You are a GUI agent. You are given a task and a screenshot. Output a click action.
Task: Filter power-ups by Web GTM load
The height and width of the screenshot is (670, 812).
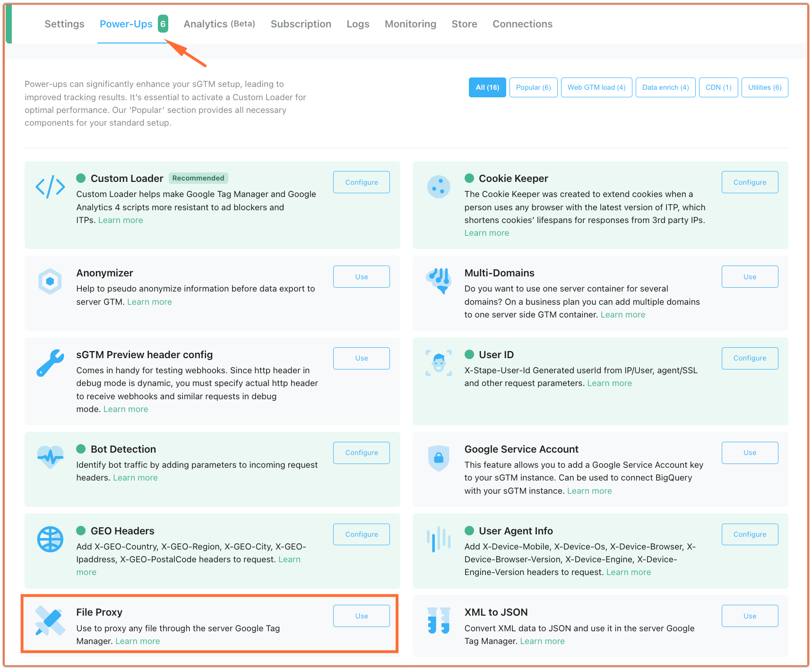[596, 87]
